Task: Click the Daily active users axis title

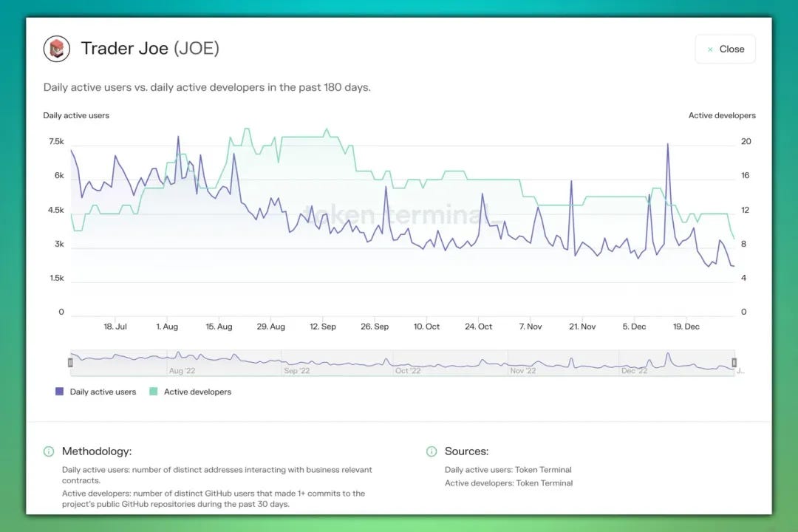Action: [76, 115]
